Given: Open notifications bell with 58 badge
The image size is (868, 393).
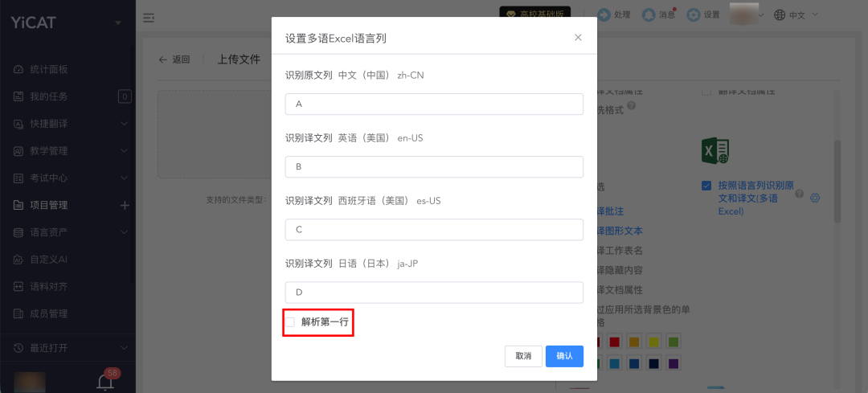Looking at the screenshot, I should pyautogui.click(x=106, y=381).
